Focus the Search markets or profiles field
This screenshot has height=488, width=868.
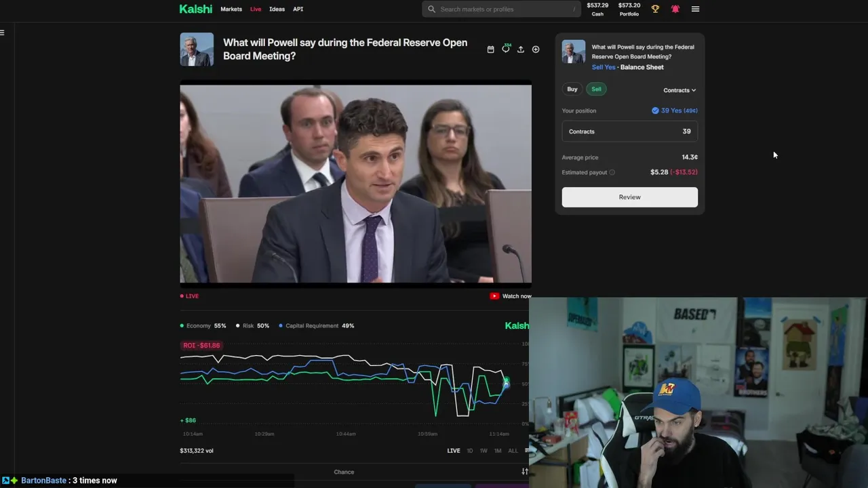501,9
